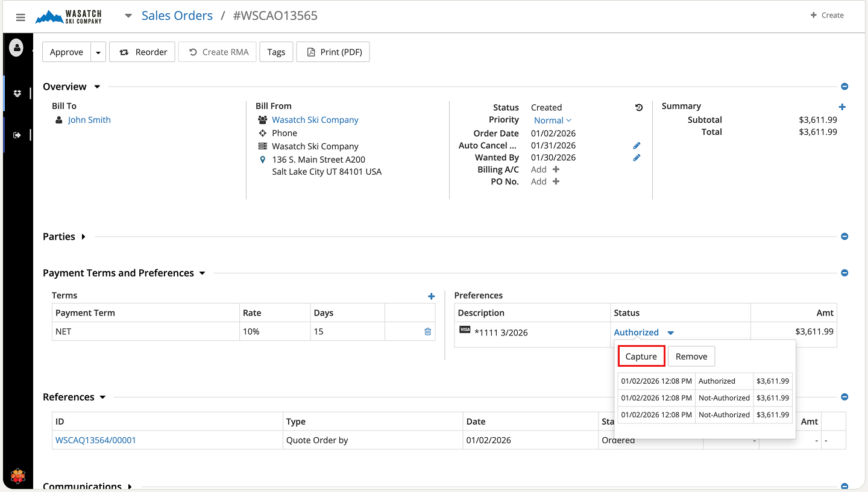The width and height of the screenshot is (868, 492).
Task: Collapse the Overview section minus toggle
Action: [x=844, y=87]
